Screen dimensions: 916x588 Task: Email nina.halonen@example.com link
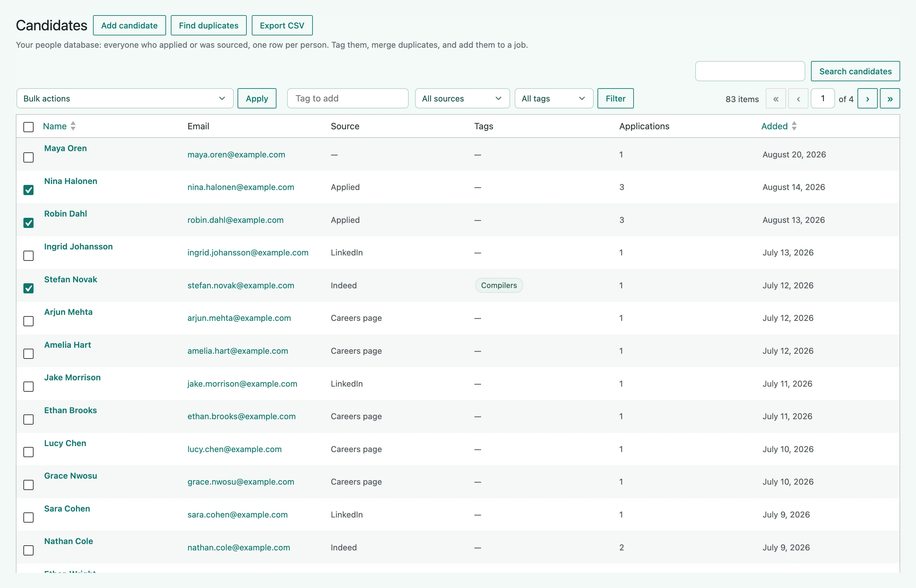(241, 187)
